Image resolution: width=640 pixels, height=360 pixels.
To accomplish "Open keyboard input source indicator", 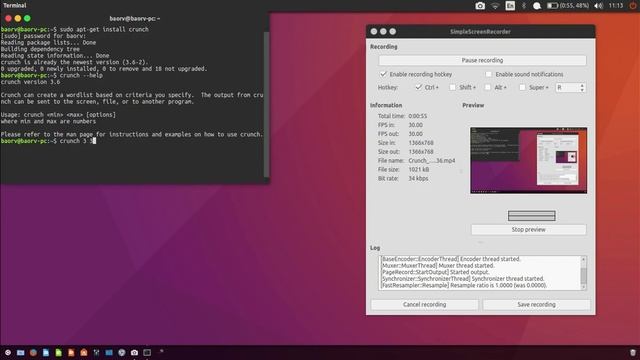I will [x=510, y=6].
